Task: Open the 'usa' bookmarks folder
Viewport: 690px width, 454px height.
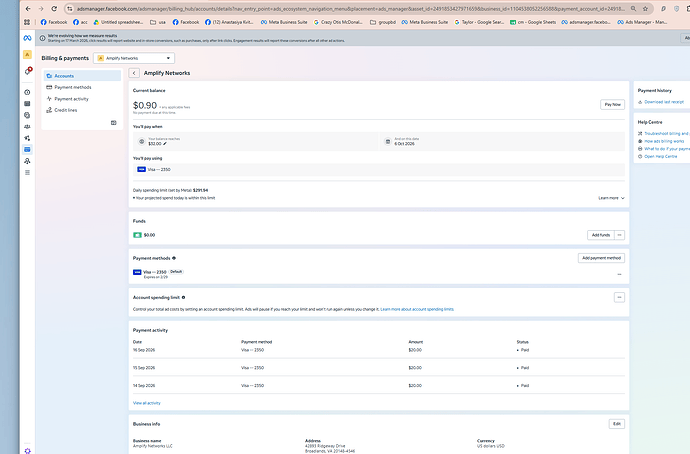Action: pos(158,22)
